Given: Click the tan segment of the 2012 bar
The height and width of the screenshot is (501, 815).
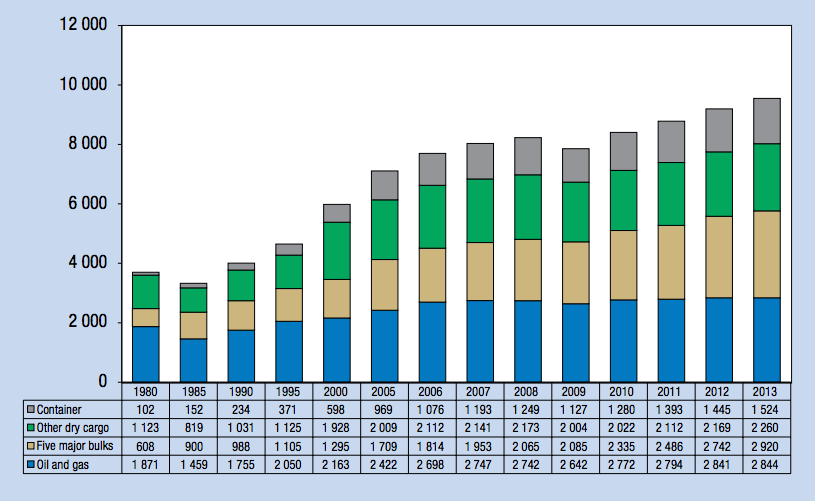Looking at the screenshot, I should click(719, 257).
